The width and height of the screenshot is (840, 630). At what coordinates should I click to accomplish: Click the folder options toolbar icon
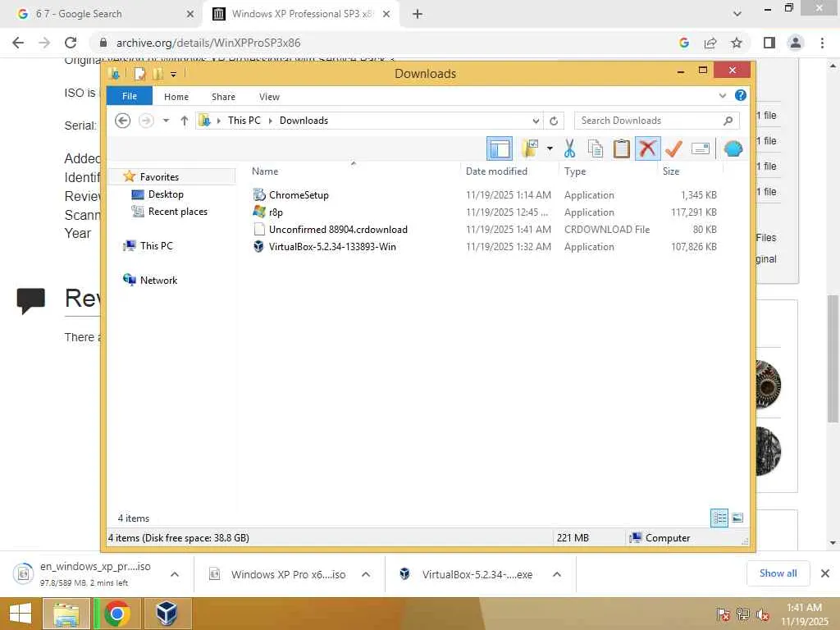pos(530,148)
